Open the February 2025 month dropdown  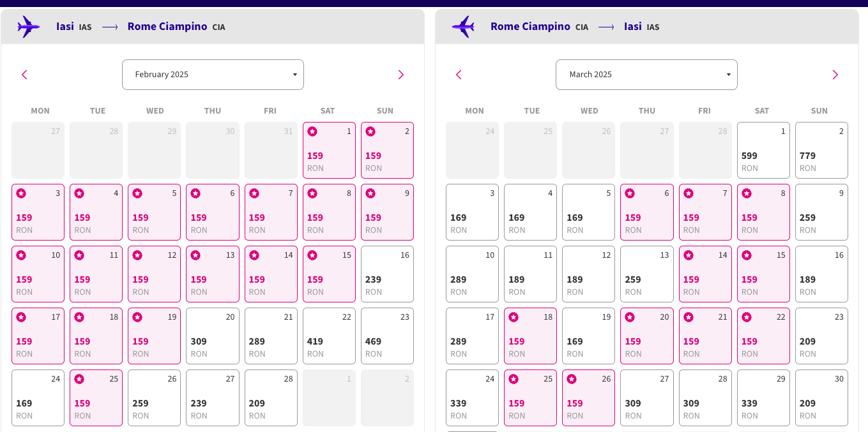point(213,75)
